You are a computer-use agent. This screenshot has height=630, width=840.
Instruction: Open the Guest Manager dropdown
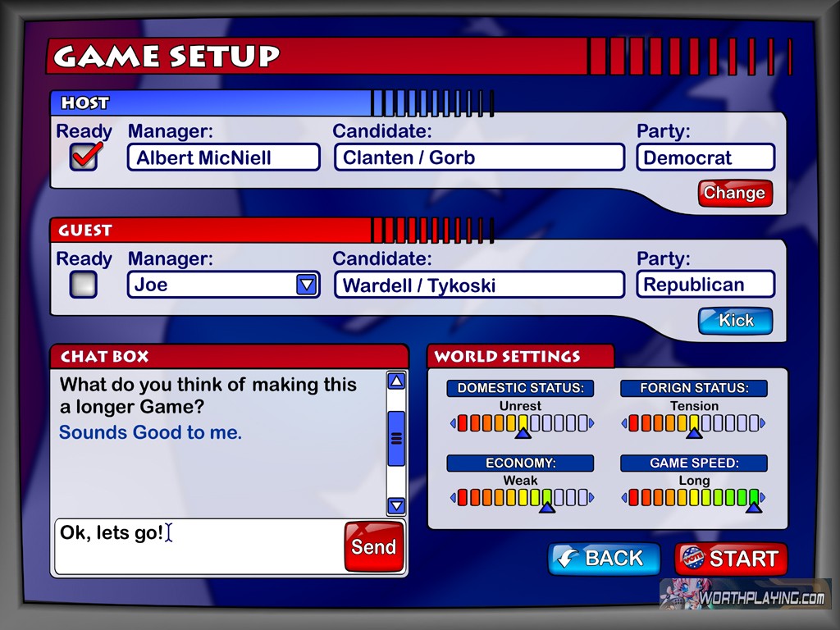coord(306,285)
